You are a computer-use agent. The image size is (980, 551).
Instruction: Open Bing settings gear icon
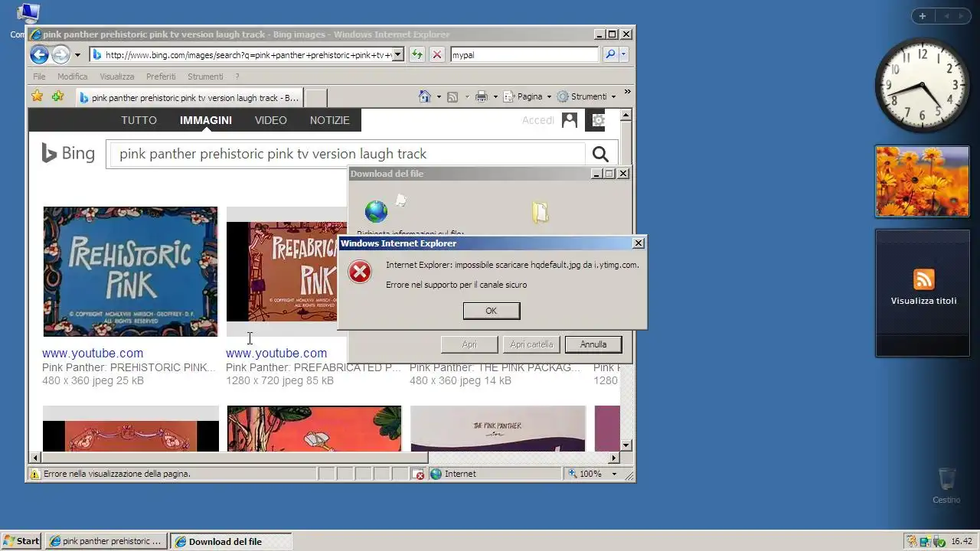coord(599,120)
